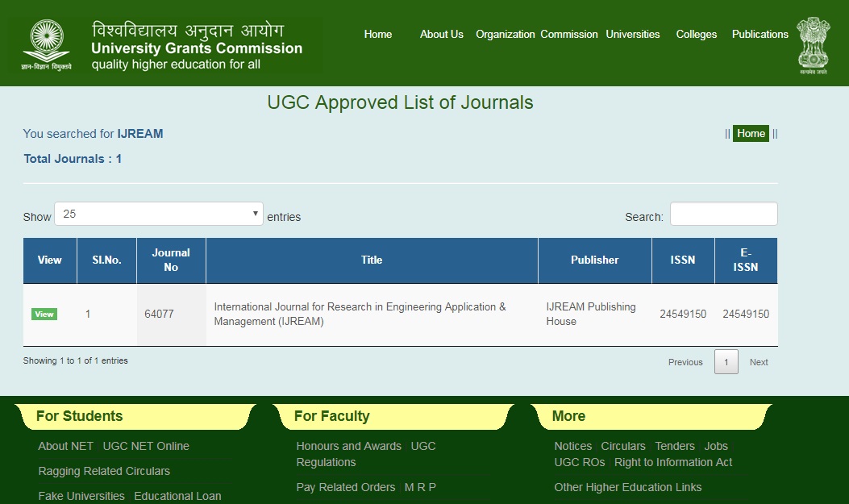Open the Show entries dropdown
Viewport: 849px width, 504px height.
pos(158,212)
